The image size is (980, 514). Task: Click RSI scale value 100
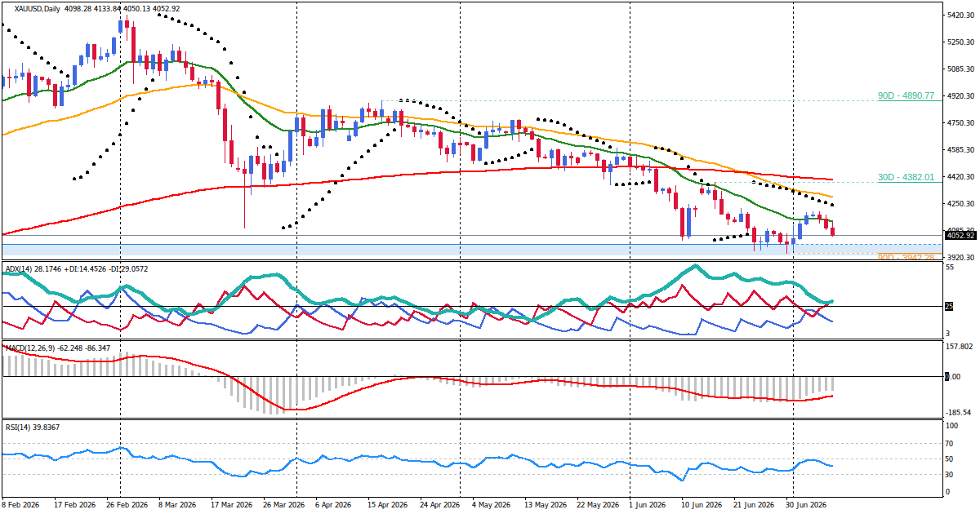pyautogui.click(x=951, y=426)
